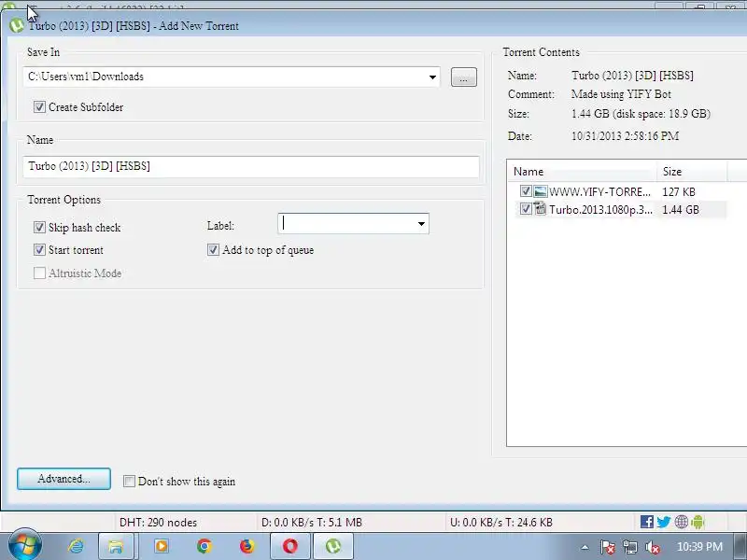Viewport: 747px width, 560px height.
Task: Check Don't show this again
Action: (x=129, y=481)
